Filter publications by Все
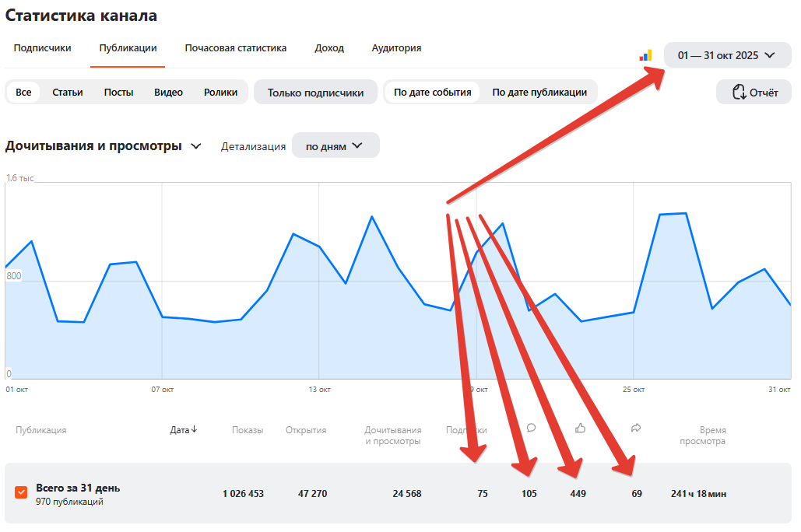This screenshot has height=532, width=801. [23, 93]
